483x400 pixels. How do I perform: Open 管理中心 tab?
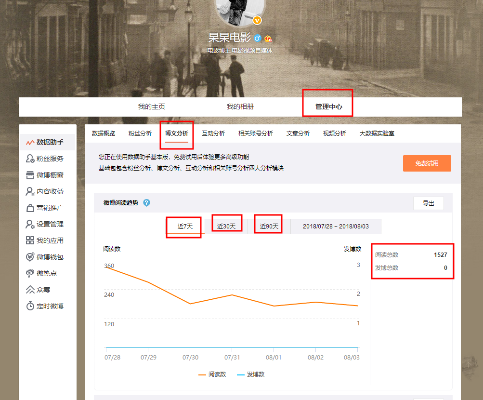[x=328, y=107]
